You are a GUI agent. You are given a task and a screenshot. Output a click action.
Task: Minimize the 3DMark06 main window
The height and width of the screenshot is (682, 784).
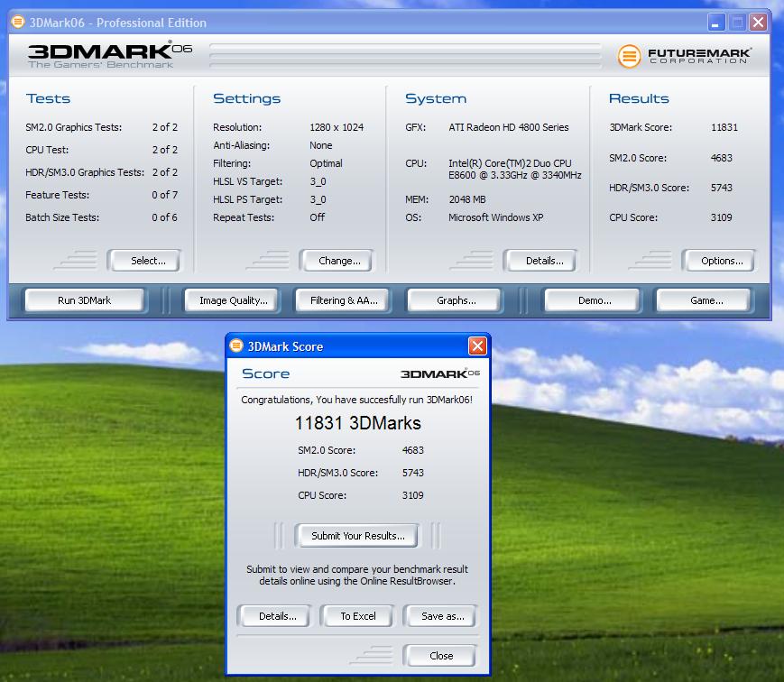click(x=716, y=22)
